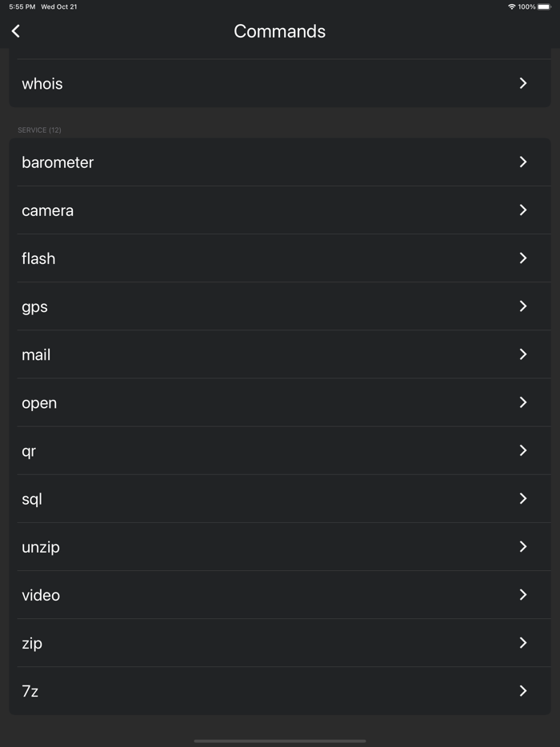Expand the open command chevron
Screen dimensions: 560x747
click(524, 402)
